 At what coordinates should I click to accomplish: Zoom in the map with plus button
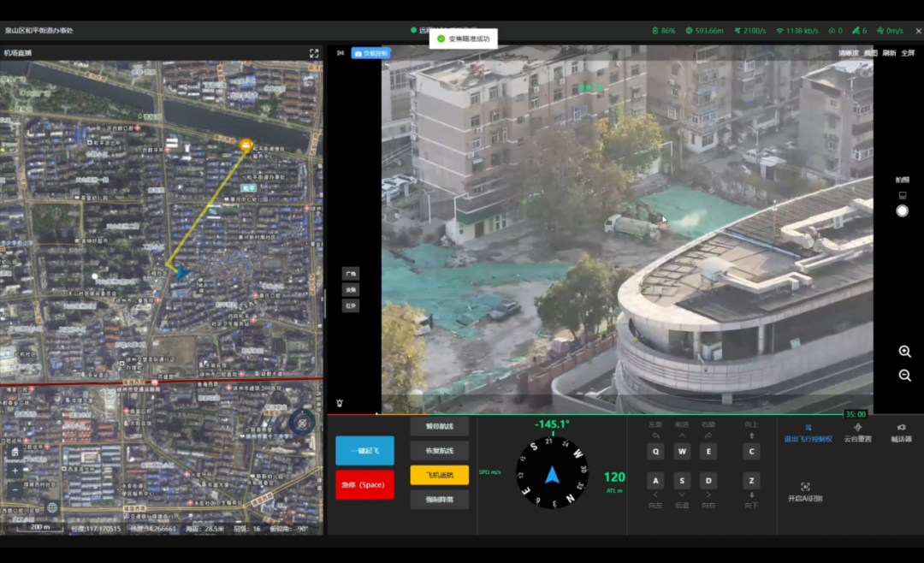(15, 471)
